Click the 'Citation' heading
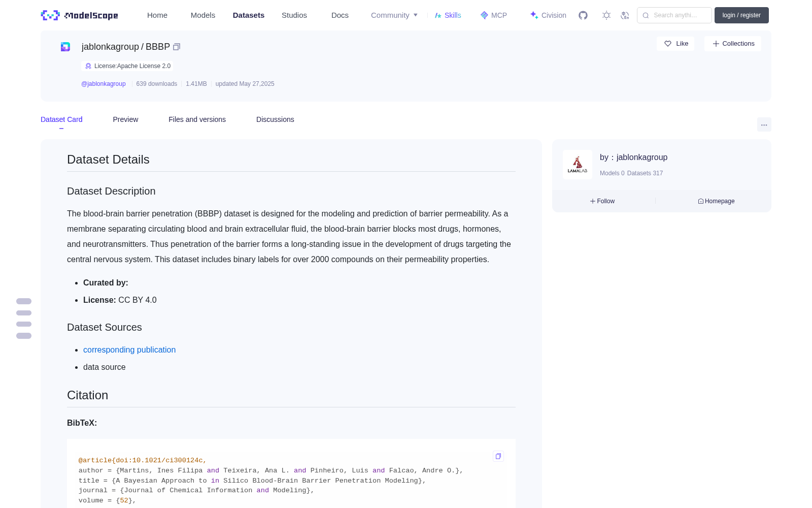This screenshot has height=508, width=812. (88, 395)
